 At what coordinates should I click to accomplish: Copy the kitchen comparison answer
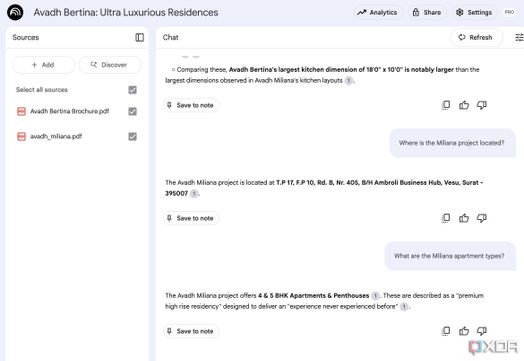click(446, 105)
